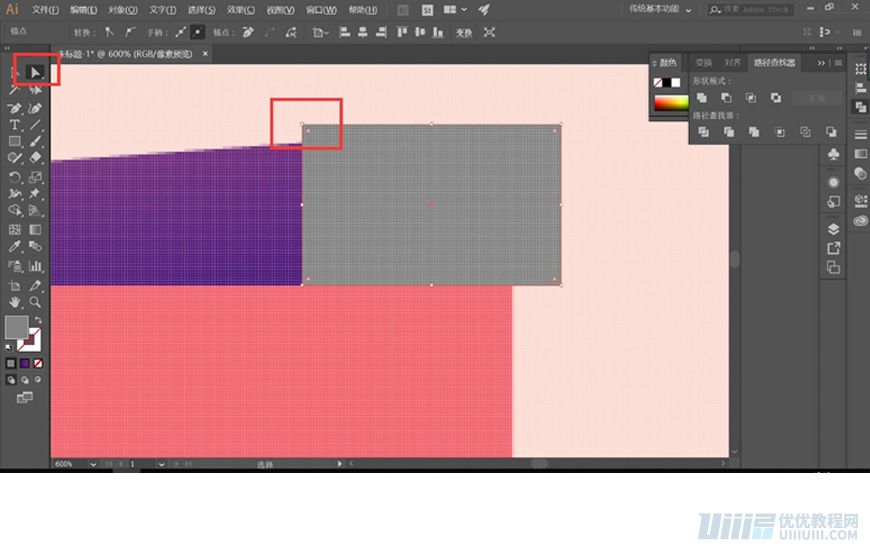The width and height of the screenshot is (870, 550).
Task: Click Exclude in Pathfinder shape modes
Action: pos(776,98)
